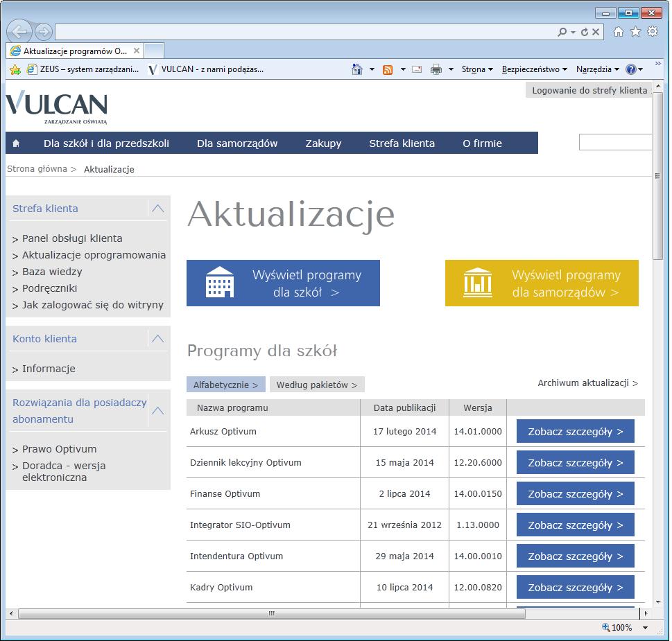Viewport: 672px width, 641px height.
Task: Open the Print dropdown arrow
Action: 451,69
